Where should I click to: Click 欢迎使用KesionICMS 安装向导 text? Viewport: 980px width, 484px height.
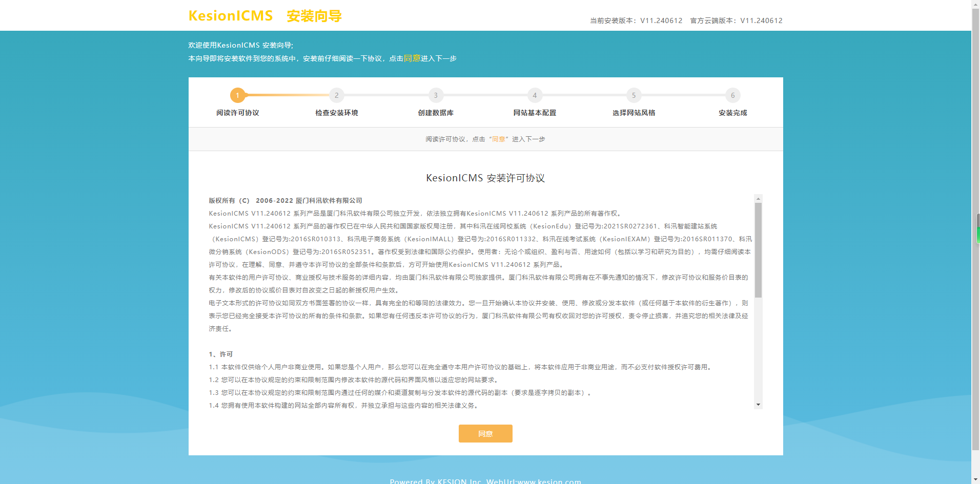pyautogui.click(x=241, y=45)
